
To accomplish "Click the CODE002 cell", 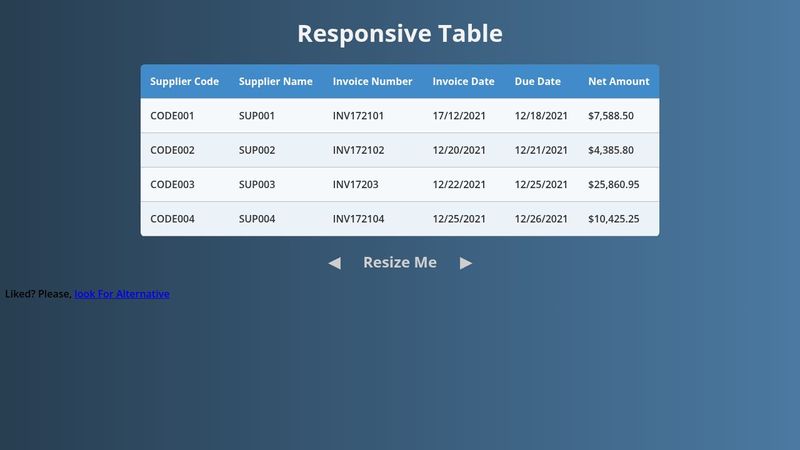I will pos(172,150).
